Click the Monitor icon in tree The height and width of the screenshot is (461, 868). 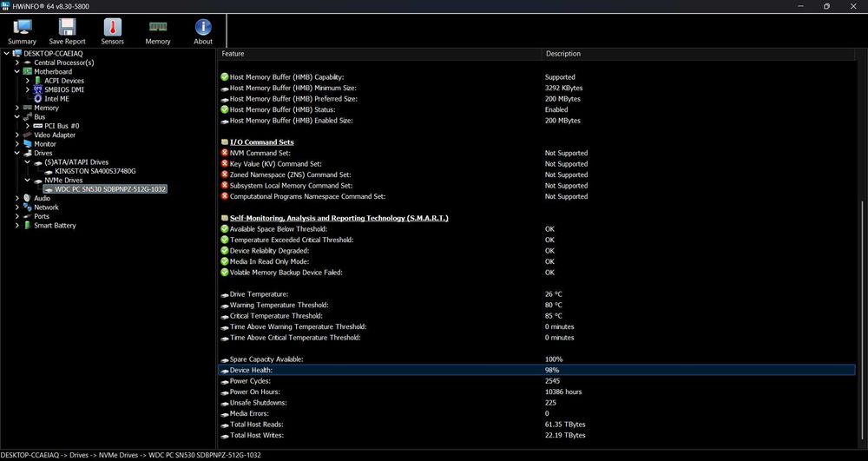point(28,144)
